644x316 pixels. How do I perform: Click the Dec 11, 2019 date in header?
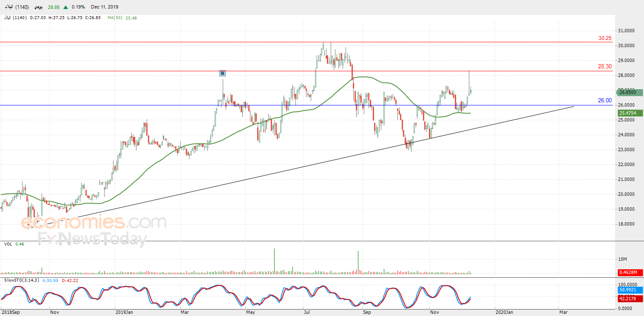click(x=105, y=7)
